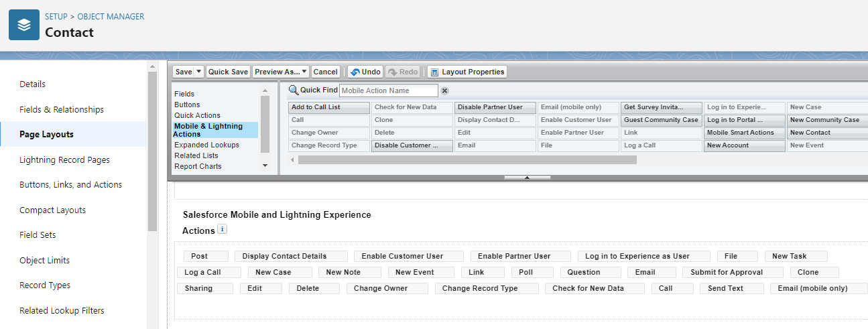
Task: Open Record Types
Action: [x=45, y=285]
